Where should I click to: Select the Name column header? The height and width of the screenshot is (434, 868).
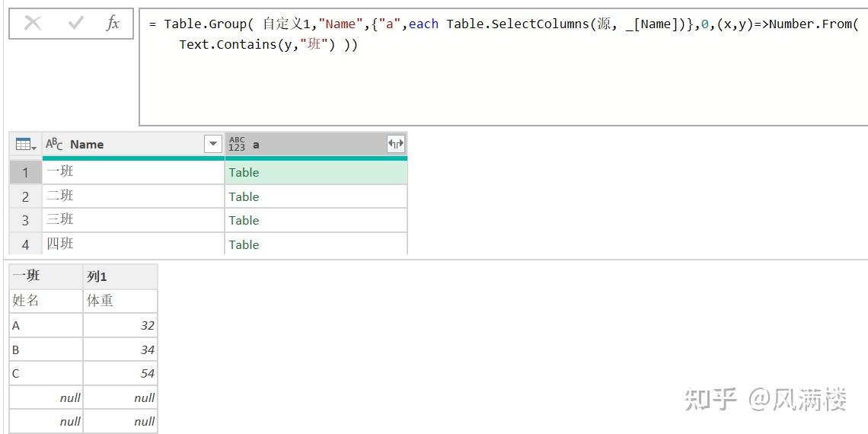[x=129, y=144]
